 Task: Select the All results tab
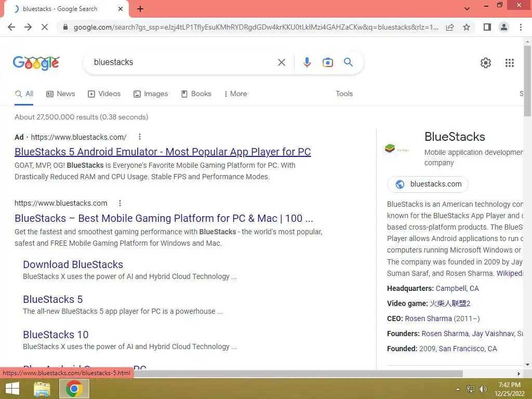(x=24, y=94)
